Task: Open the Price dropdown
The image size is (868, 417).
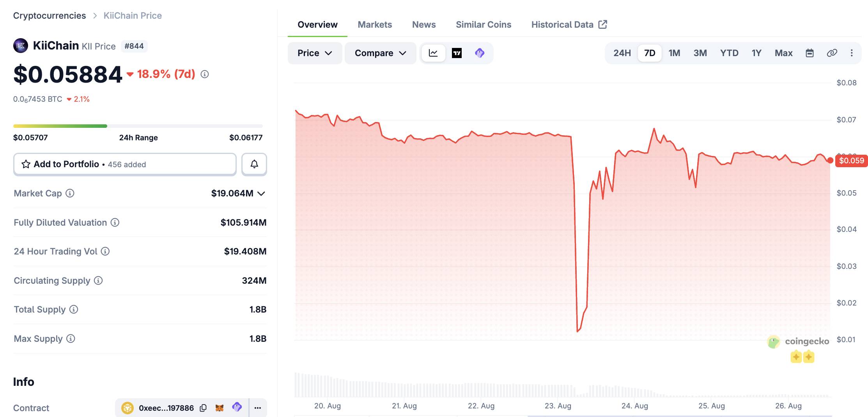Action: click(x=315, y=53)
